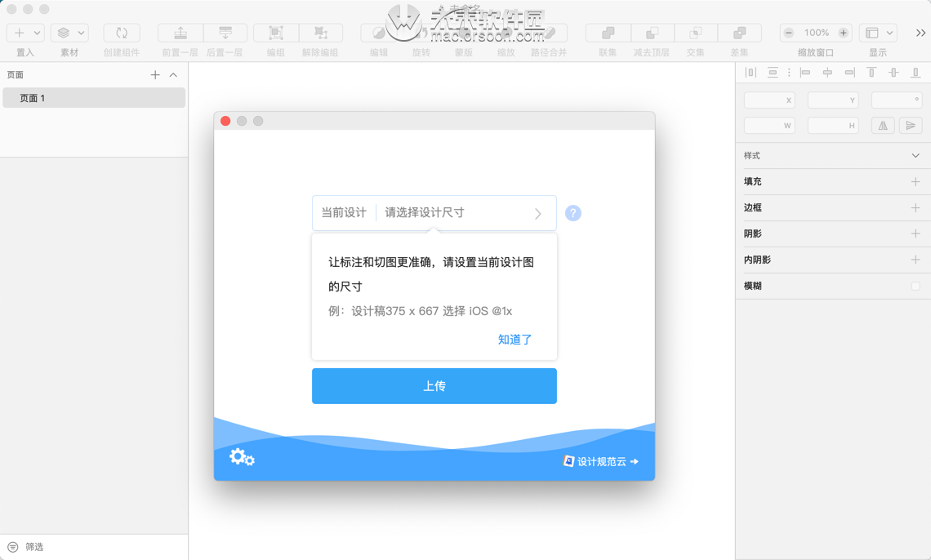This screenshot has height=560, width=931.
Task: Flip the layer vertically
Action: tap(911, 125)
